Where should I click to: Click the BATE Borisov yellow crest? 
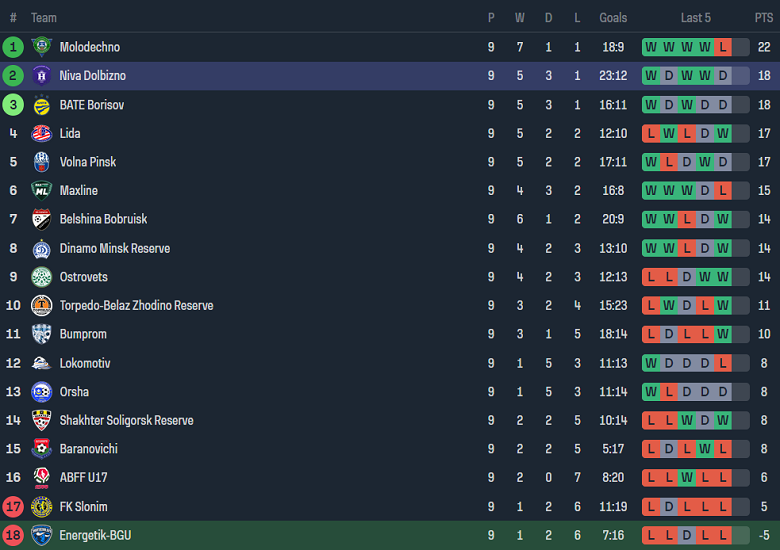click(x=41, y=105)
